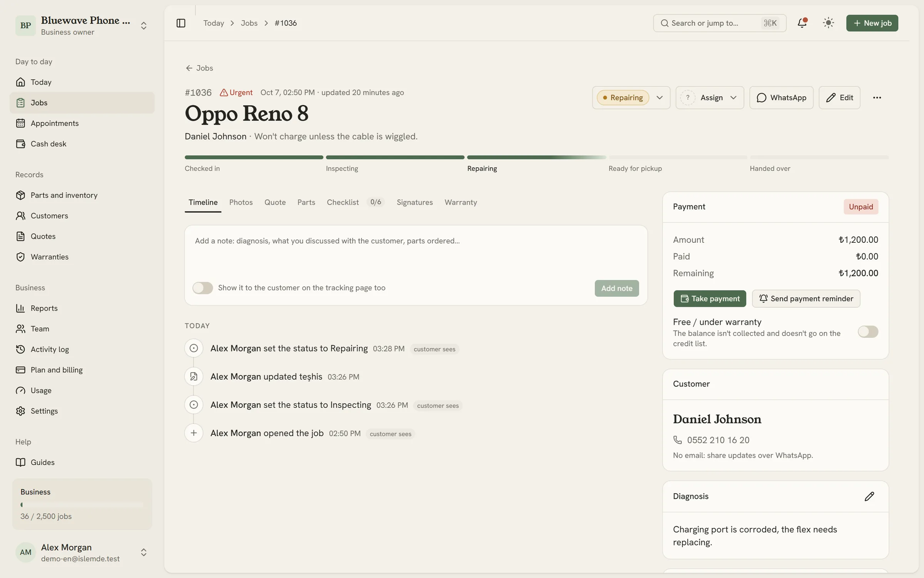The width and height of the screenshot is (924, 578).
Task: Click Jobs in the breadcrumb
Action: tap(249, 23)
